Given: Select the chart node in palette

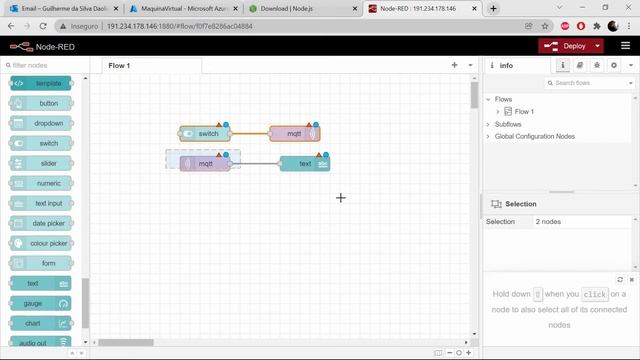Looking at the screenshot, I should click(41, 323).
